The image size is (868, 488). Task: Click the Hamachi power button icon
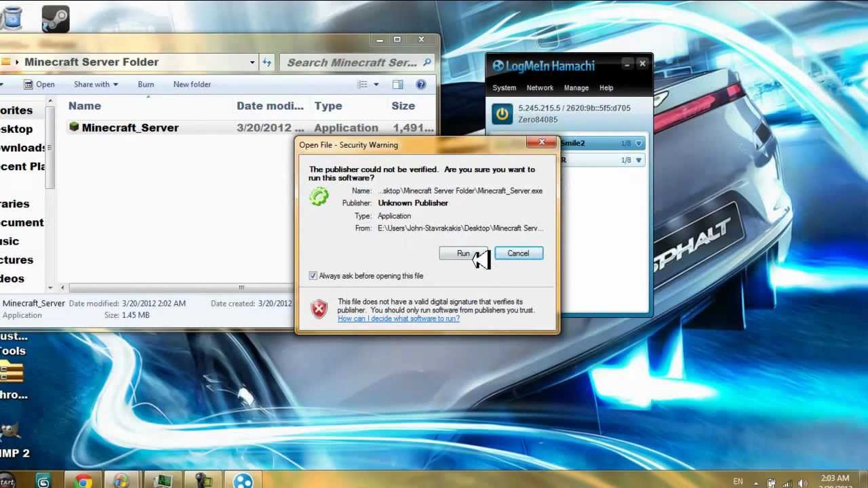502,113
